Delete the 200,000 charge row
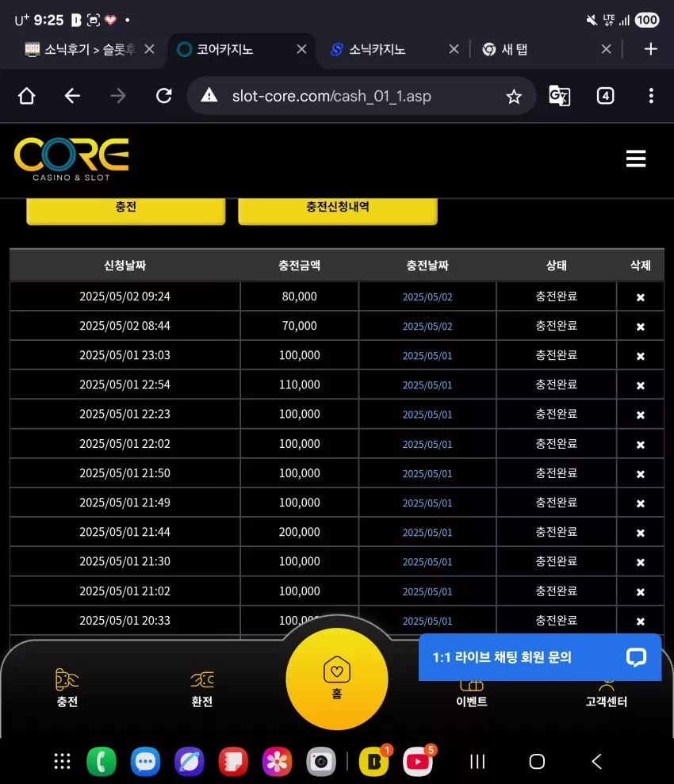The height and width of the screenshot is (784, 674). 640,533
